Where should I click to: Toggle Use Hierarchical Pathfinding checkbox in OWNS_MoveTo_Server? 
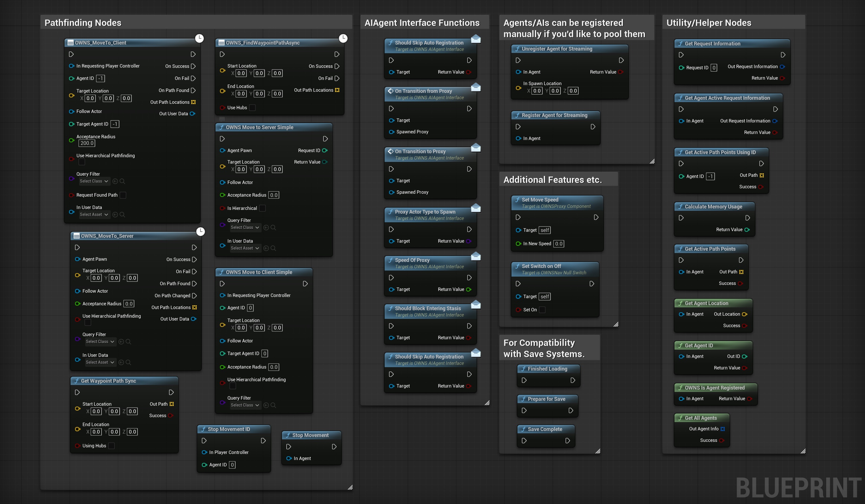tap(88, 322)
